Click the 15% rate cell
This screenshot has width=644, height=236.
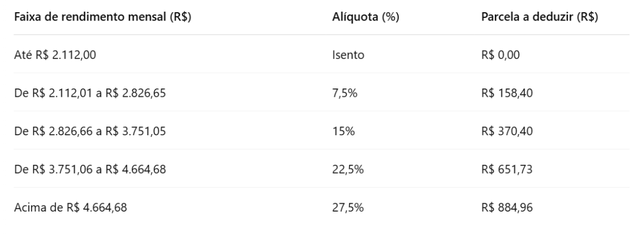(x=343, y=131)
